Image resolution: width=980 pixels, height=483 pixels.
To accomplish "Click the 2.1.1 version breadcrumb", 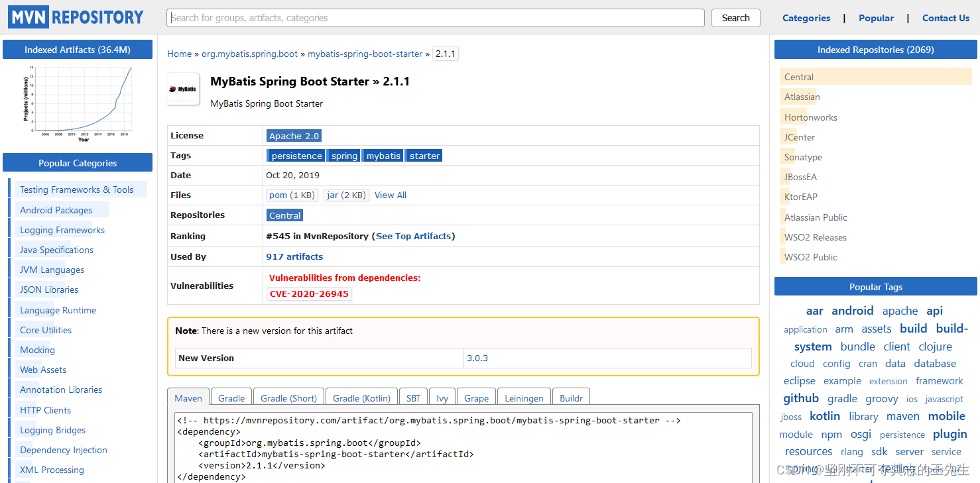I will click(x=446, y=54).
